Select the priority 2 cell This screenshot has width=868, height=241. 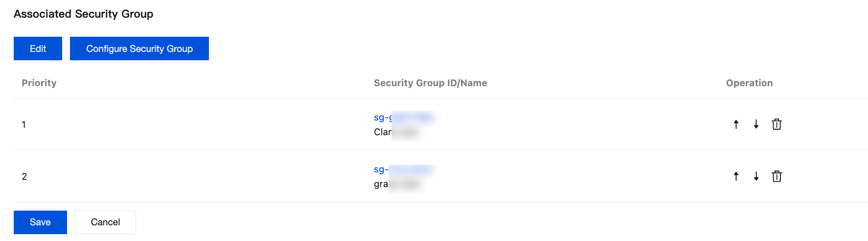click(24, 176)
